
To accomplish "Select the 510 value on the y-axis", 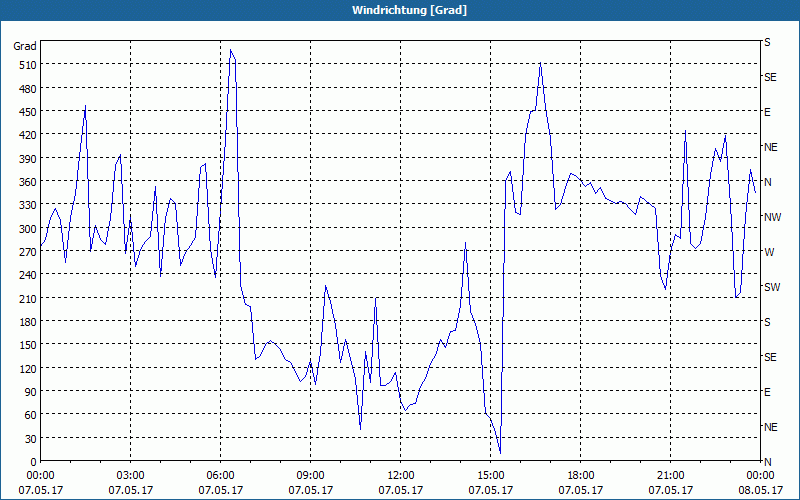I will [27, 65].
